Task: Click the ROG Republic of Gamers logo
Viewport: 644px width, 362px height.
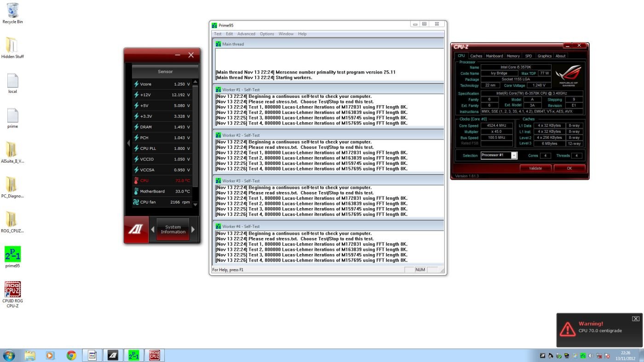Action: [x=568, y=75]
